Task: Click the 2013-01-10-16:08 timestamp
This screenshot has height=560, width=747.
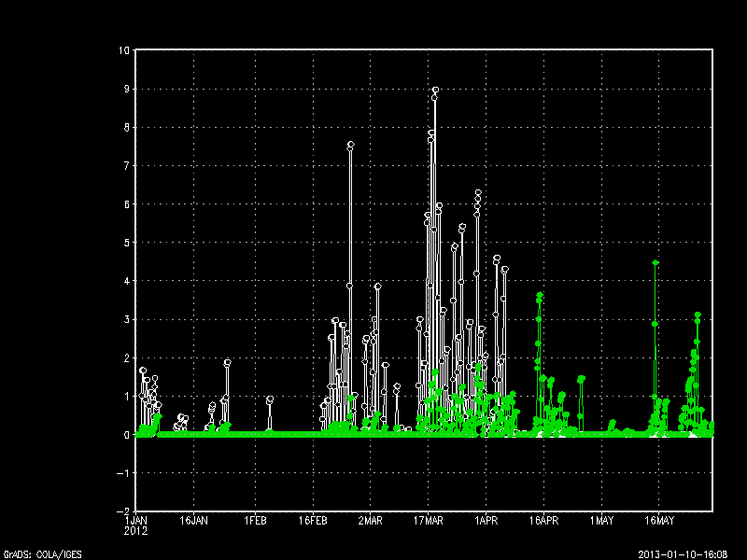Action: [683, 554]
